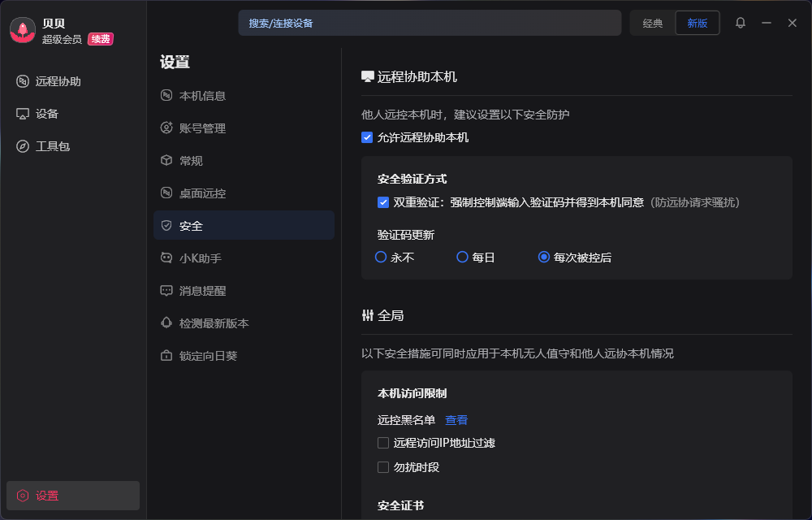The width and height of the screenshot is (812, 520).
Task: Click the 查看 link for 远控黑名单
Action: (x=456, y=420)
